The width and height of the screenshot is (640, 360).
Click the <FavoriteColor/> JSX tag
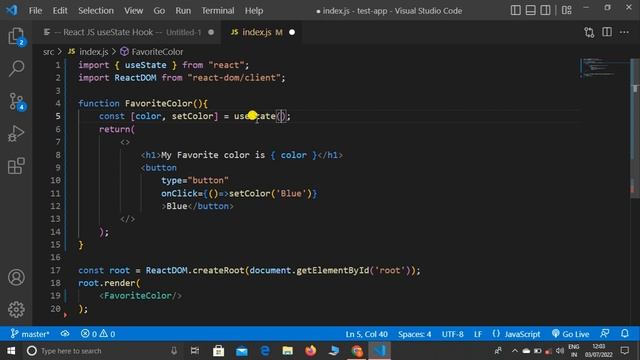pyautogui.click(x=140, y=296)
